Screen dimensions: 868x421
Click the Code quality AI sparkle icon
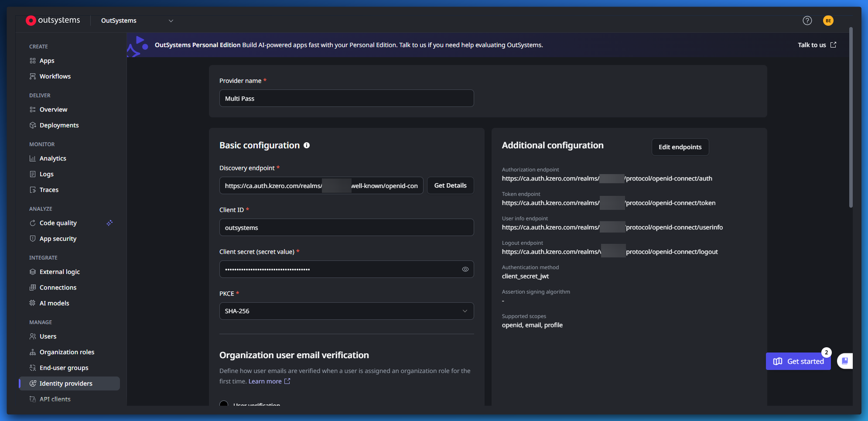click(109, 223)
